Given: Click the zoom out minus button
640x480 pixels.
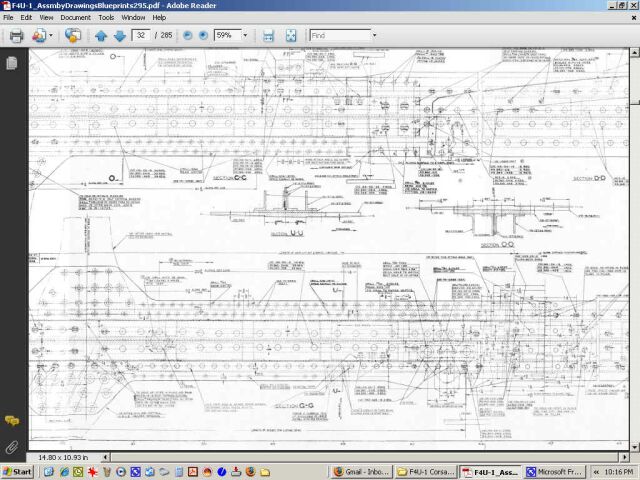Looking at the screenshot, I should pyautogui.click(x=187, y=35).
